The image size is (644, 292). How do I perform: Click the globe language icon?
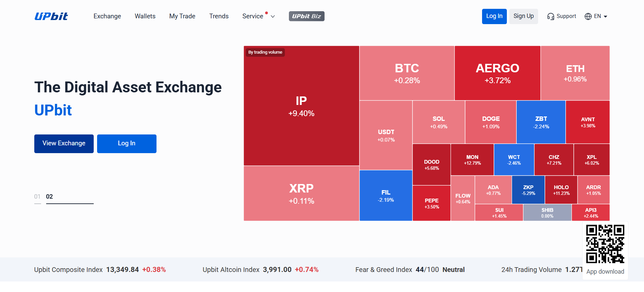[588, 16]
